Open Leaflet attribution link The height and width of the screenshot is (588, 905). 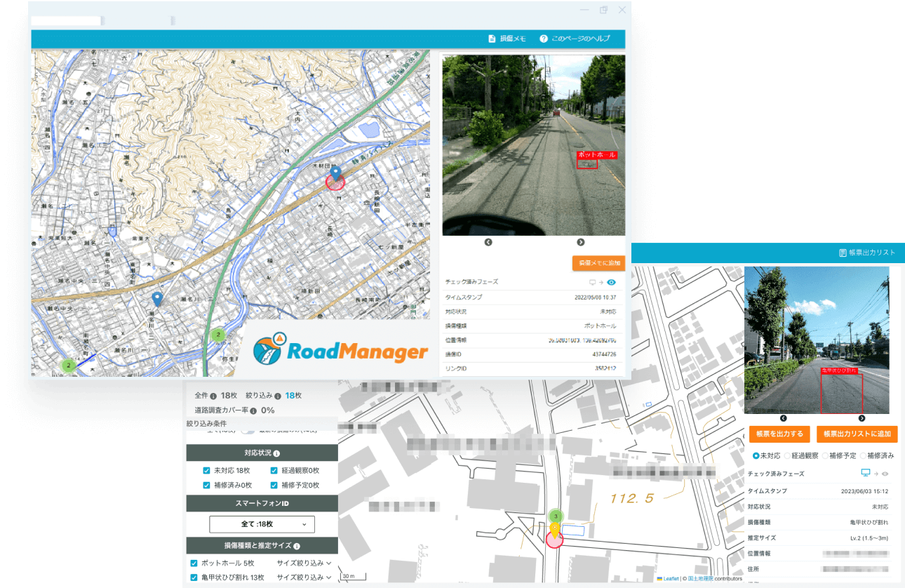click(x=671, y=578)
